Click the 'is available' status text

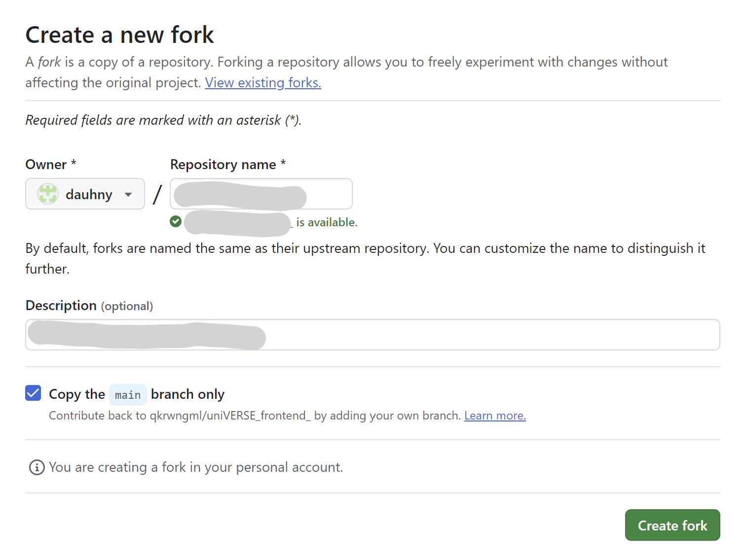[327, 222]
